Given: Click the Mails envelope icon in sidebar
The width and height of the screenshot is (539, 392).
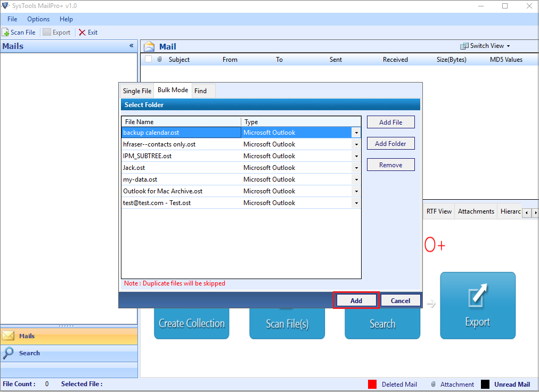Looking at the screenshot, I should pyautogui.click(x=8, y=336).
